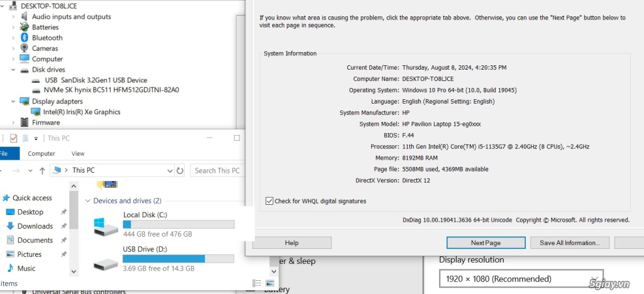The height and width of the screenshot is (294, 644).
Task: Click file list scroll down arrow
Action: tap(274, 271)
